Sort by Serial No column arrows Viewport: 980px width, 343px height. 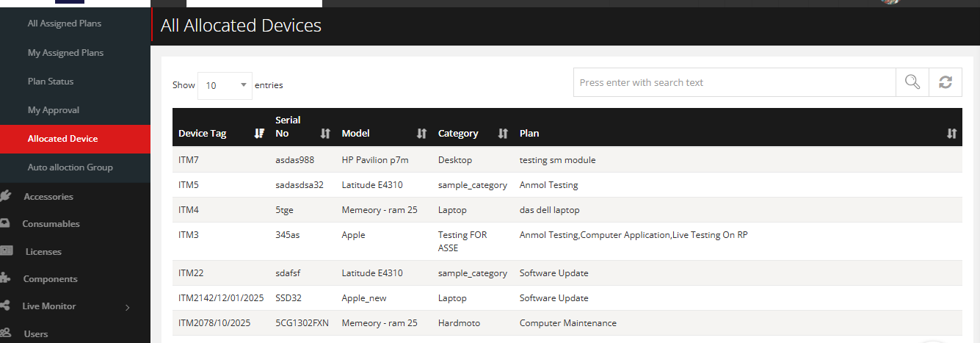point(326,133)
